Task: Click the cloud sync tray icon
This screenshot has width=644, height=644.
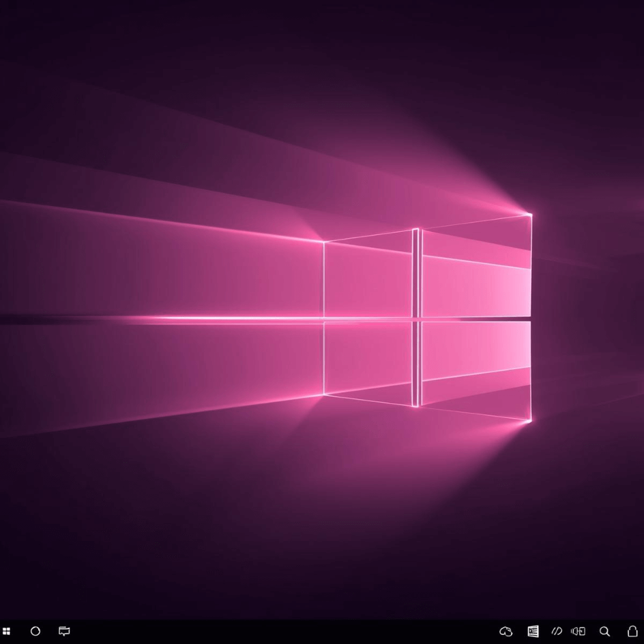Action: coord(506,631)
